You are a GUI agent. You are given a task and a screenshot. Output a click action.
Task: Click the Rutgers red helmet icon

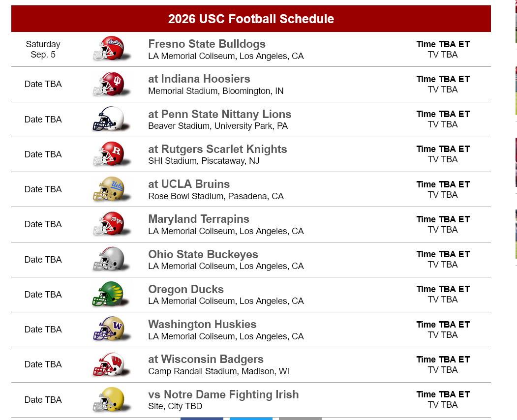click(x=112, y=154)
